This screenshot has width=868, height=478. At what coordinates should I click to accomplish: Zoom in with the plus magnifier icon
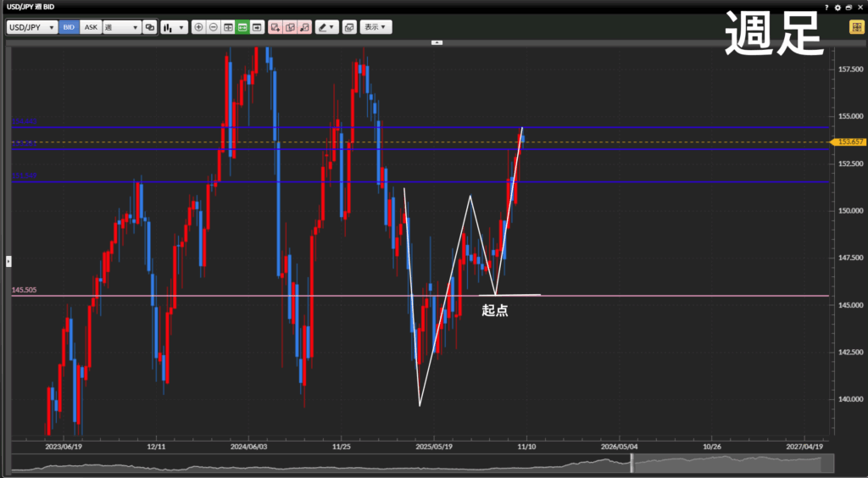(x=199, y=27)
